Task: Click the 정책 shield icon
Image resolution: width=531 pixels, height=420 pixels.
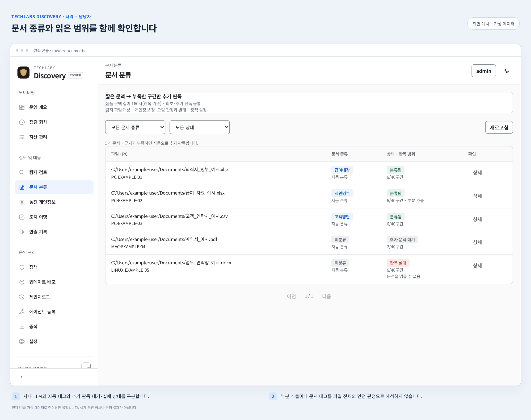Action: [22, 267]
